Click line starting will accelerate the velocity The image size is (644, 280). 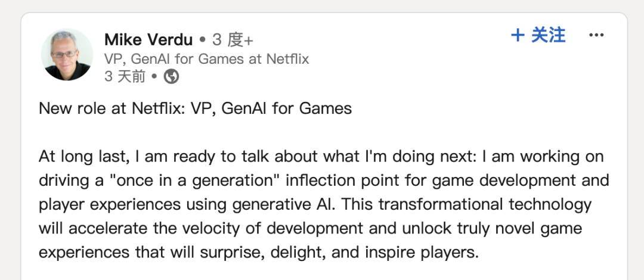point(311,228)
